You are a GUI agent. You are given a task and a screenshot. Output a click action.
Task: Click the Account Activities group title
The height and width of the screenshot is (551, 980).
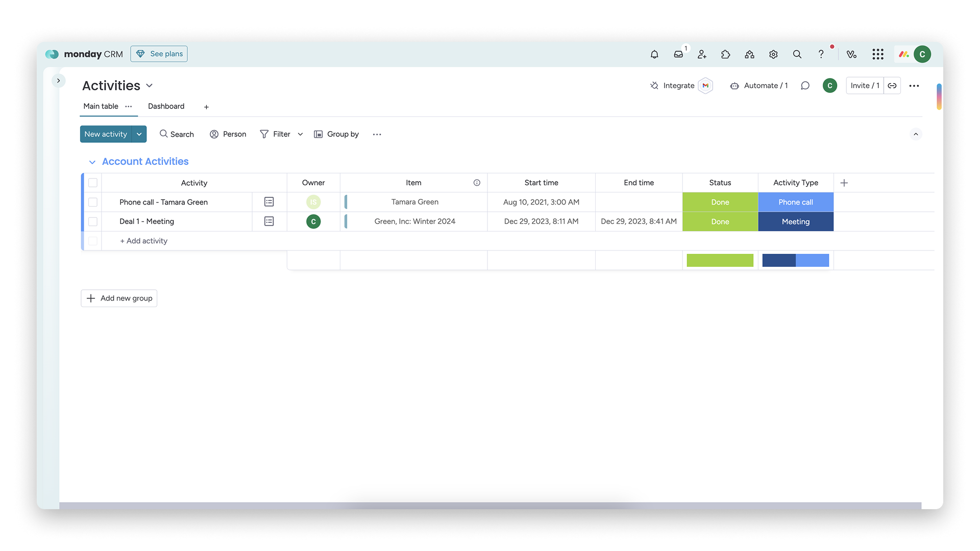coord(145,162)
